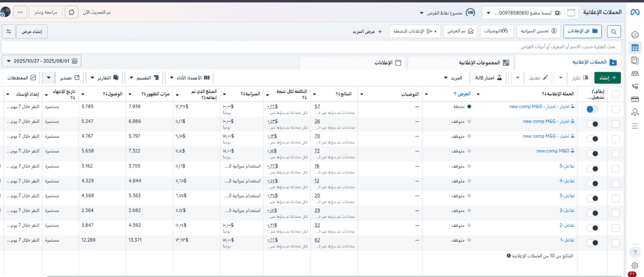Enable the تفاعل-5 campaign toggle

tap(592, 169)
